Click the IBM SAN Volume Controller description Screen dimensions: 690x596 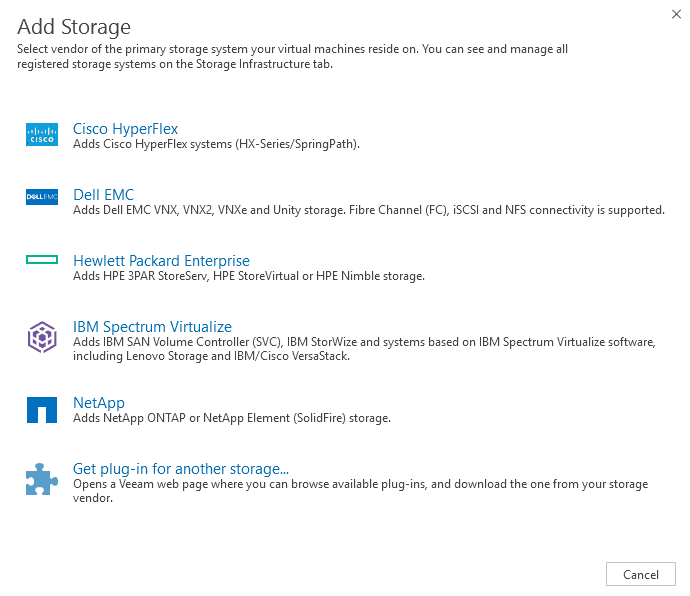click(364, 349)
